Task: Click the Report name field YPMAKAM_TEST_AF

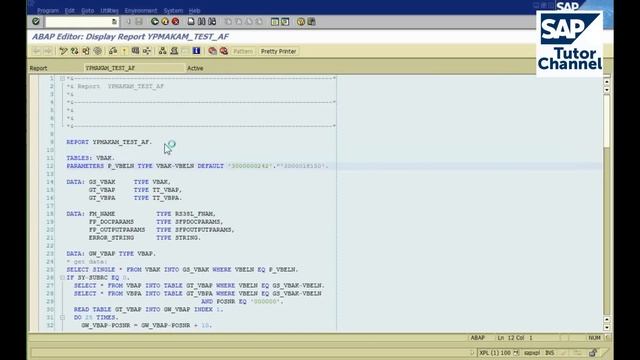Action: (x=134, y=68)
